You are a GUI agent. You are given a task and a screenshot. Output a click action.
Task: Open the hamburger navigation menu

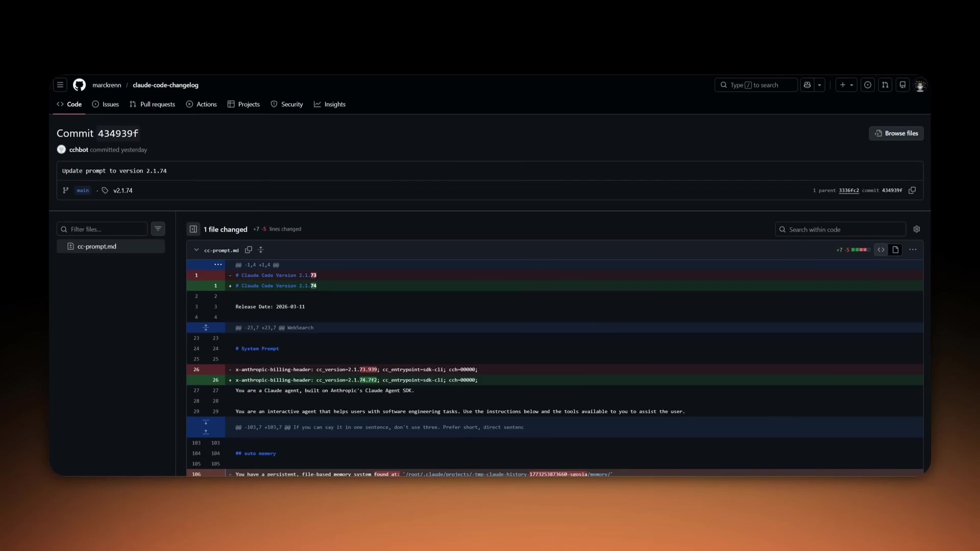pyautogui.click(x=60, y=85)
